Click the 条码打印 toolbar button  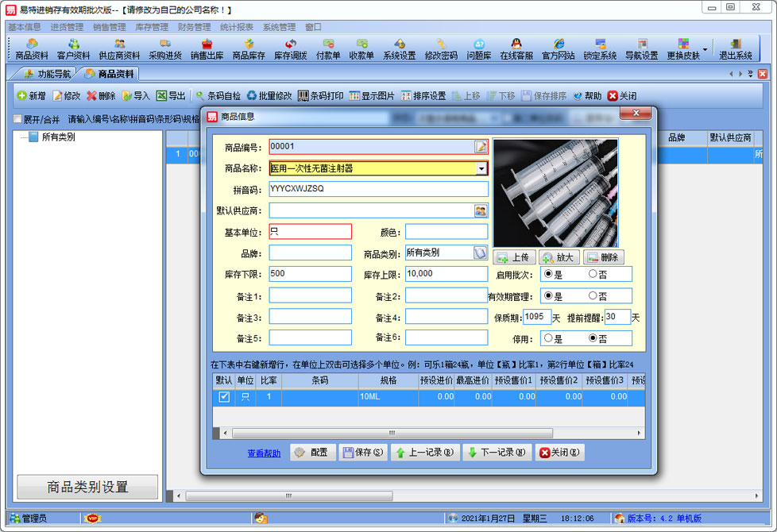click(320, 96)
